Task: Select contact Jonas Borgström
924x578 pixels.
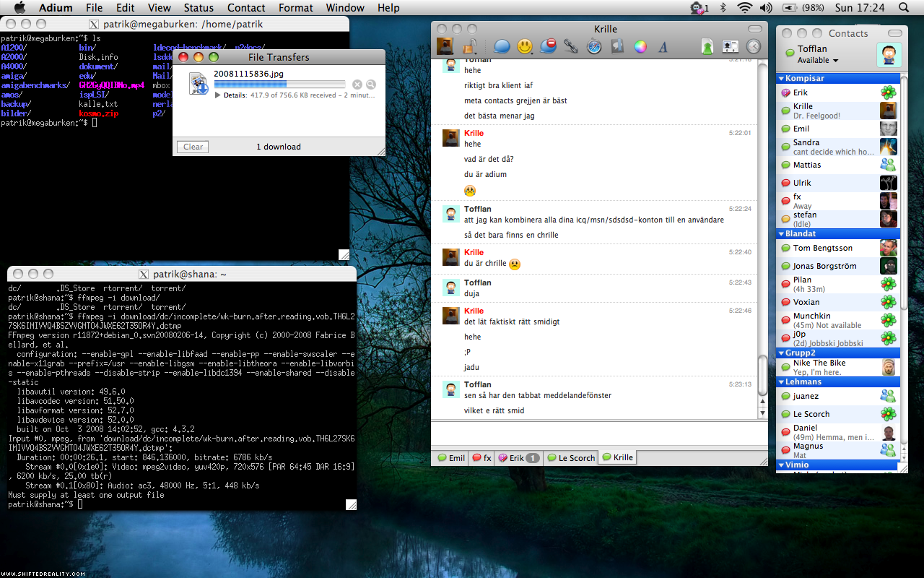Action: point(838,266)
